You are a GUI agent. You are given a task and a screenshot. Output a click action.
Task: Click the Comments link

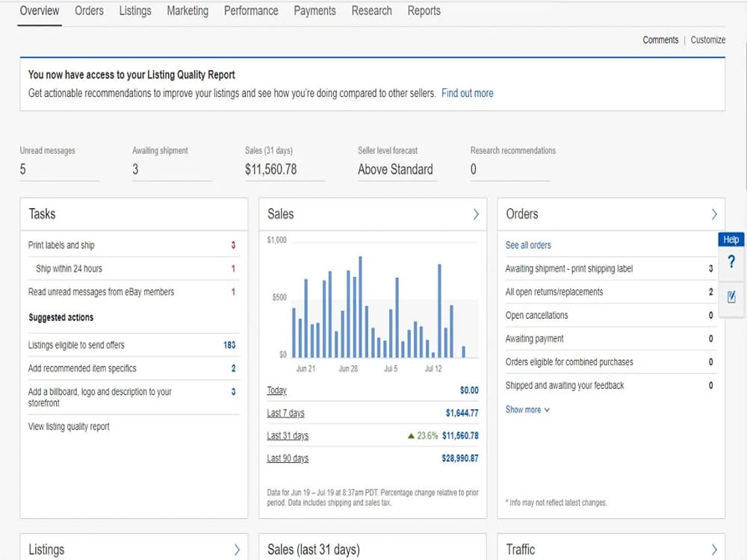point(660,40)
